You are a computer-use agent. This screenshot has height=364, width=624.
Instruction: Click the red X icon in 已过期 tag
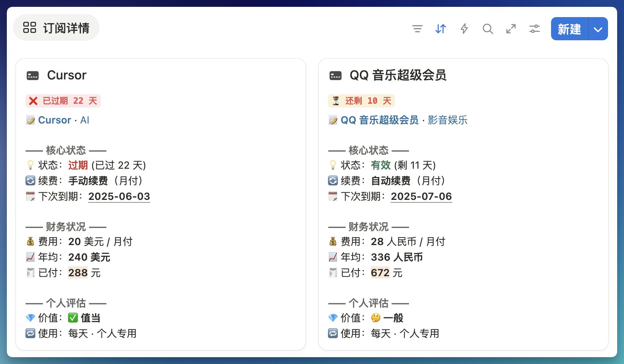point(33,101)
